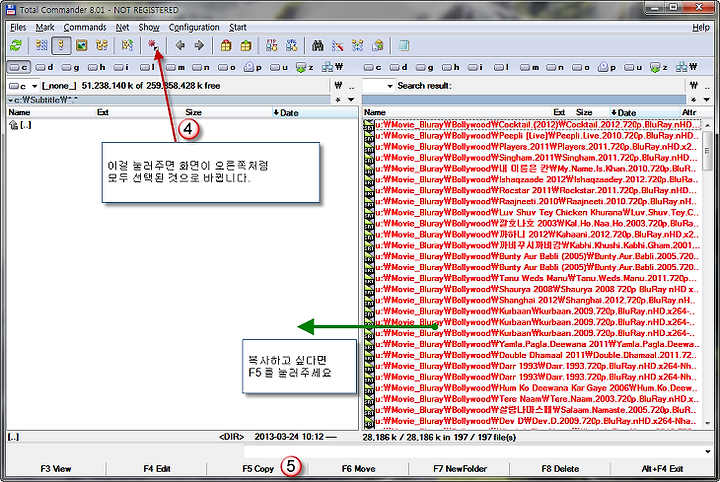Click the F5 Copy button
Image resolution: width=720 pixels, height=482 pixels.
click(258, 469)
